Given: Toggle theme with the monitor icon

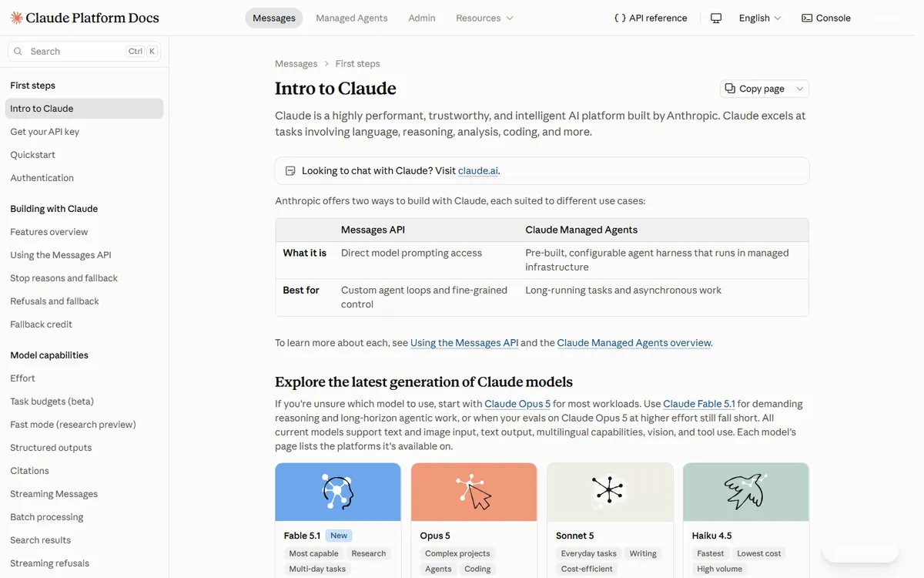Looking at the screenshot, I should 716,18.
